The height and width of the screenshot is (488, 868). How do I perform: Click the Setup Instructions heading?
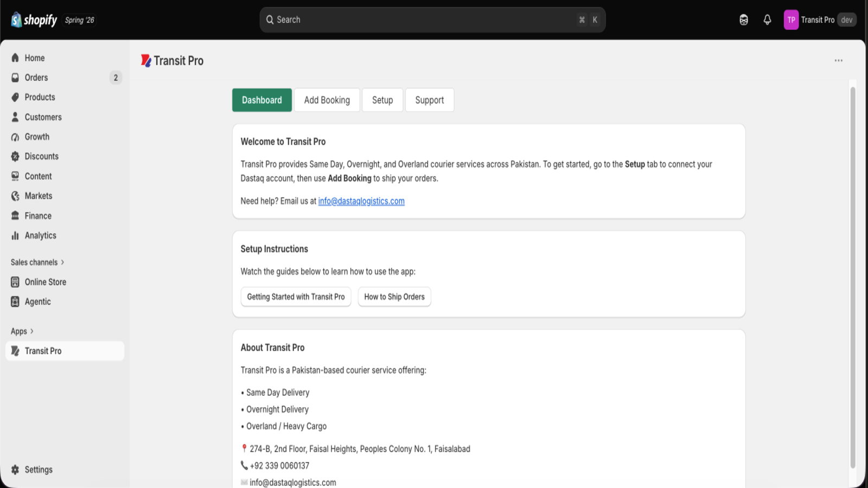pyautogui.click(x=275, y=249)
